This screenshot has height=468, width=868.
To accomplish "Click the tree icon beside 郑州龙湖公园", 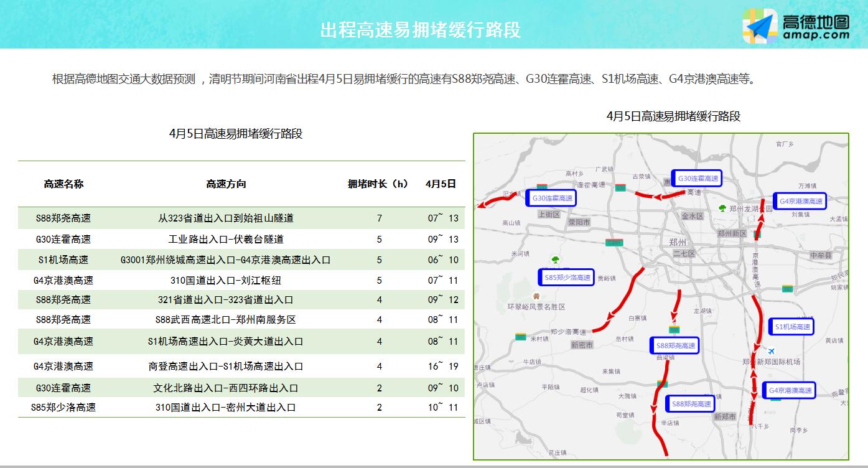I will tap(722, 210).
